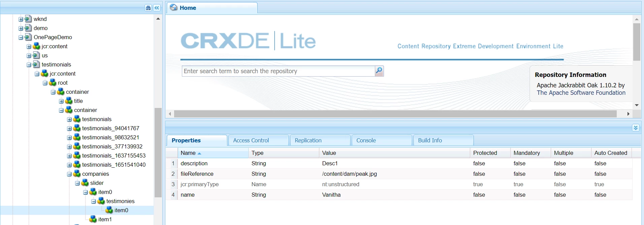Image resolution: width=644 pixels, height=225 pixels.
Task: Click the wknd page node icon
Action: [28, 19]
